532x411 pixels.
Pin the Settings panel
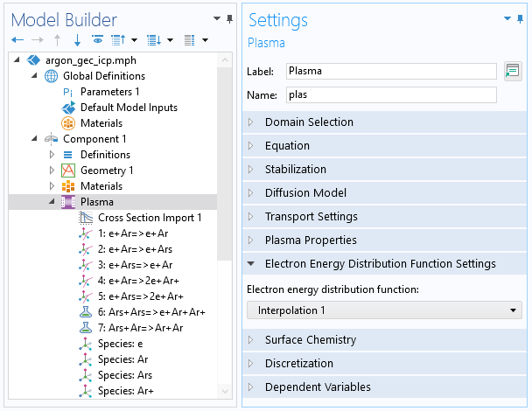point(519,18)
